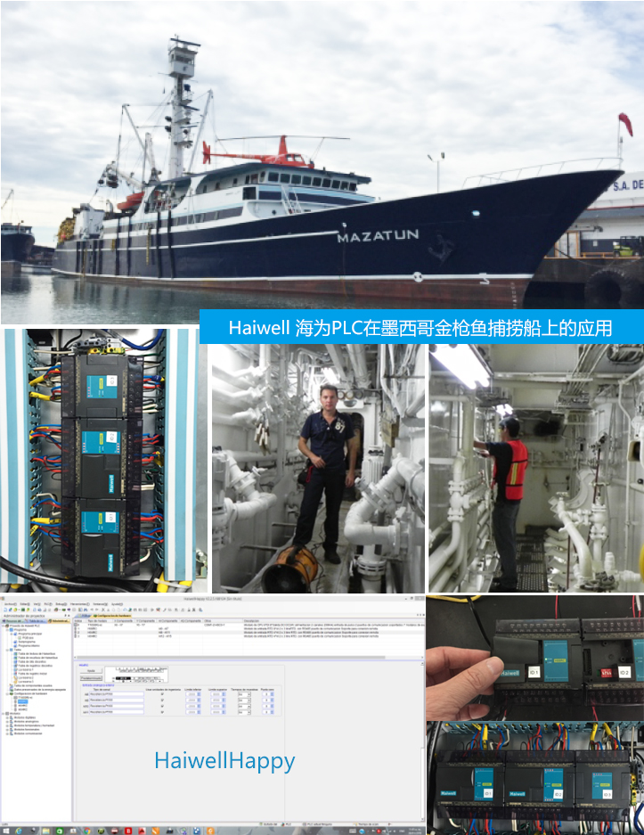Collapse the Configuracion de hardware node

pos(7,693)
